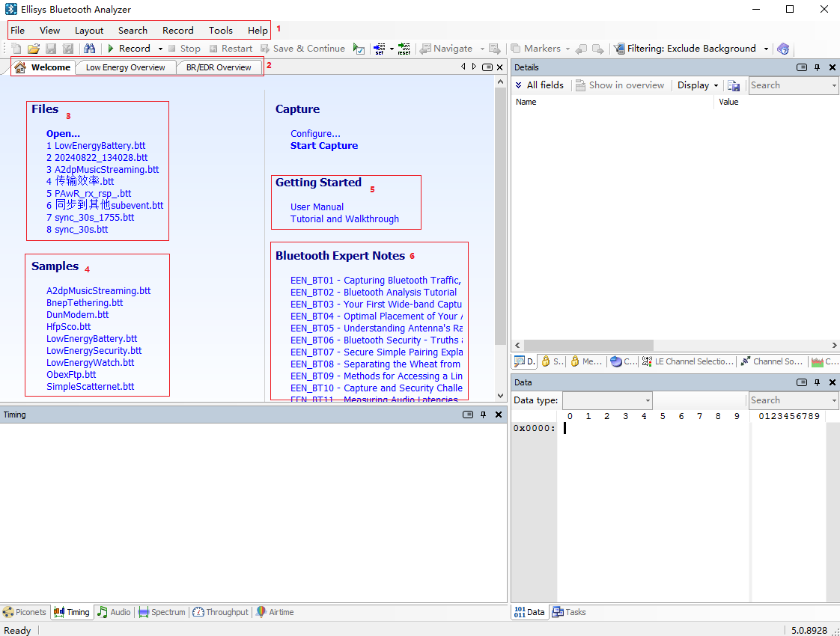Expand the Filtering: Exclude Background dropdown
The height and width of the screenshot is (636, 840).
tap(766, 49)
